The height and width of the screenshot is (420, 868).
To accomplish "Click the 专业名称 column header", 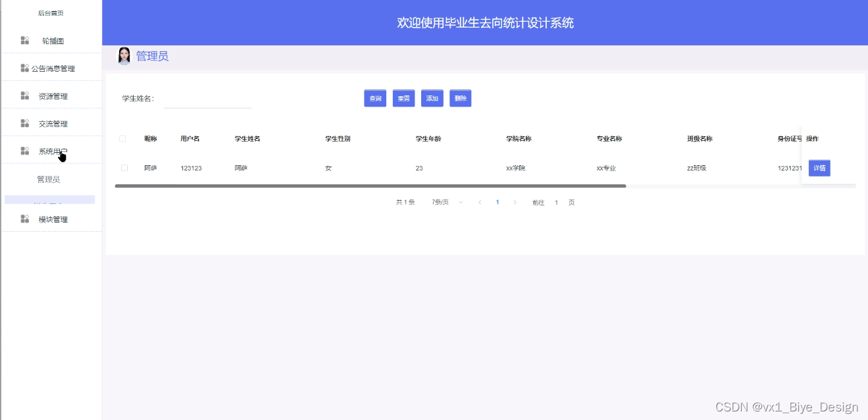I will point(609,139).
